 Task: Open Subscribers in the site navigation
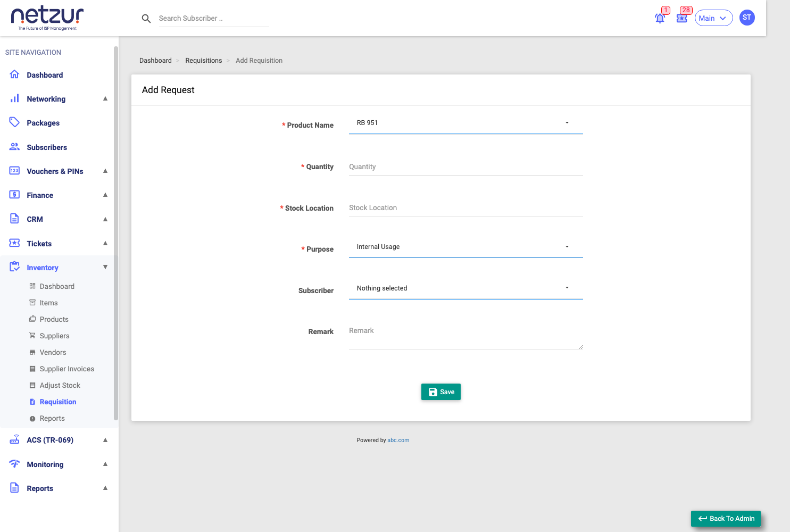click(47, 147)
